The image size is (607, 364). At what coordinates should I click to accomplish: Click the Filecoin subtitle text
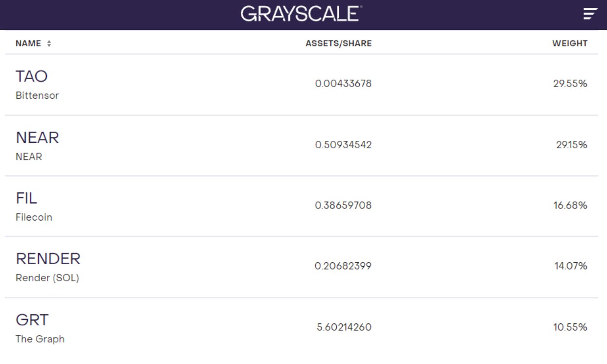[x=34, y=217]
